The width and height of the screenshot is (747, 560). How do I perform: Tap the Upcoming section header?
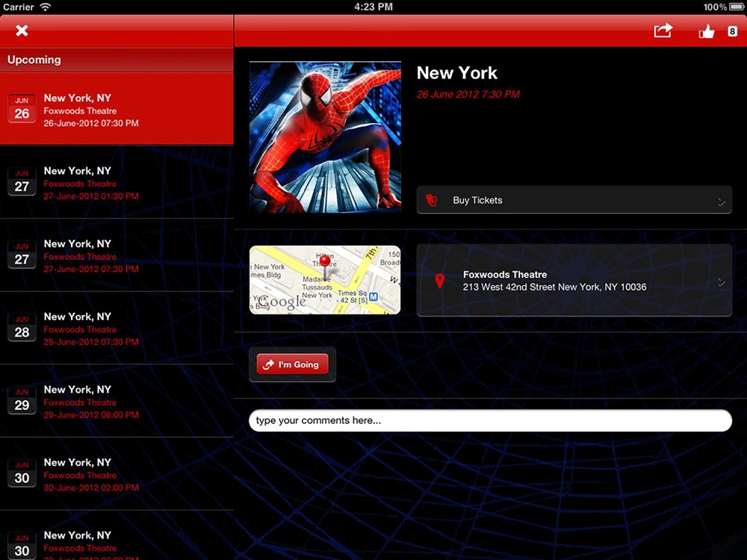point(117,60)
